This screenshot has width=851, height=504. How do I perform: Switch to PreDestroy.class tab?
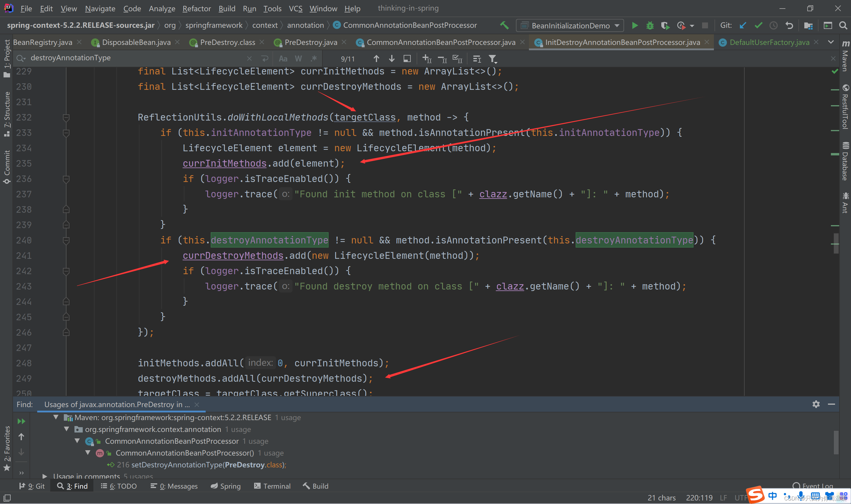[x=228, y=42]
